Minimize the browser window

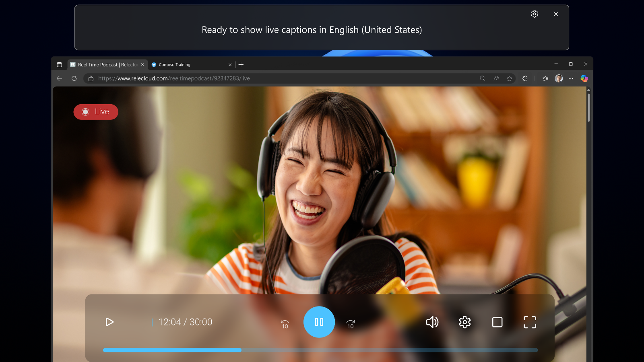[x=556, y=64]
